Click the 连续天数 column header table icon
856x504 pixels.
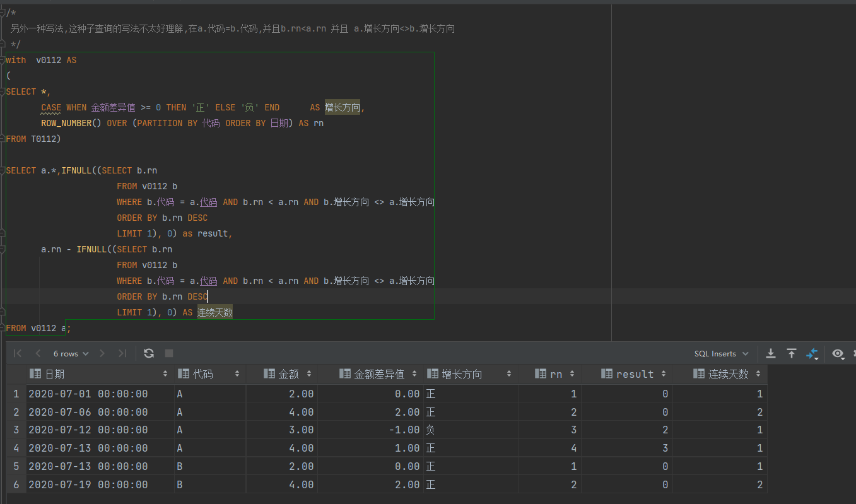click(699, 374)
